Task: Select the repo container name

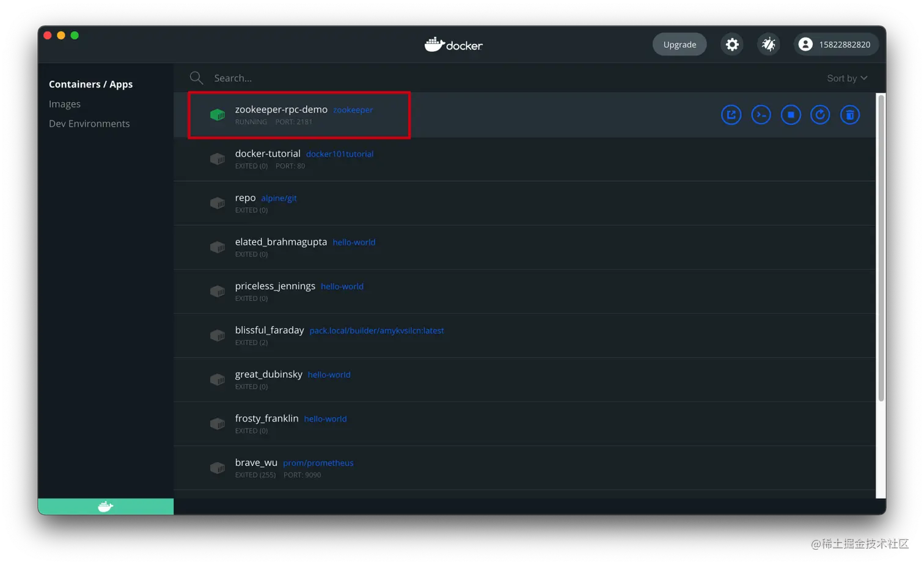Action: (245, 198)
